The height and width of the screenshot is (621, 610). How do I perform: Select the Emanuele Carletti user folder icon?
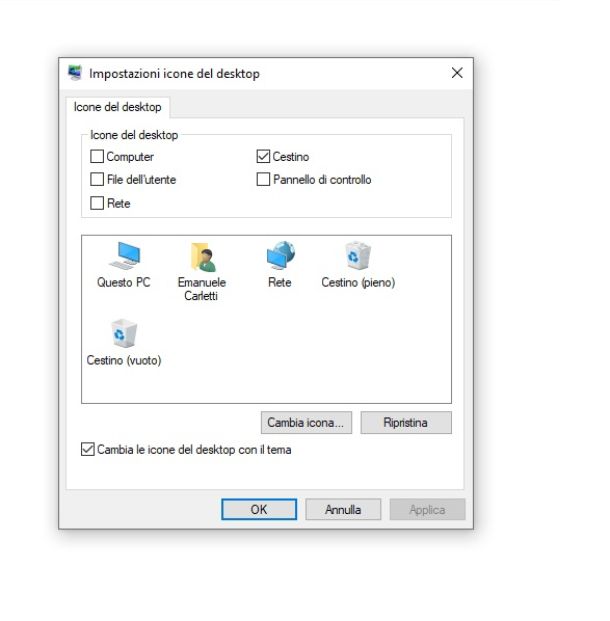tap(203, 257)
